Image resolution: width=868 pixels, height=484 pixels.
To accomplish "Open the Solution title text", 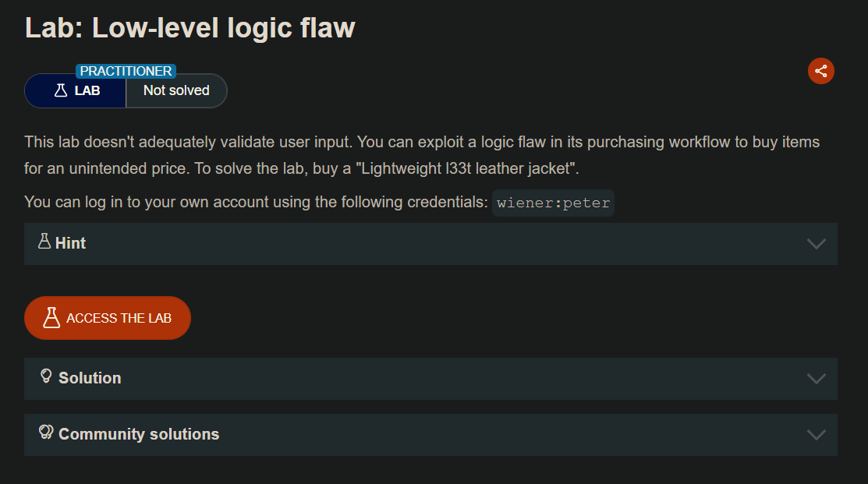I will point(90,378).
